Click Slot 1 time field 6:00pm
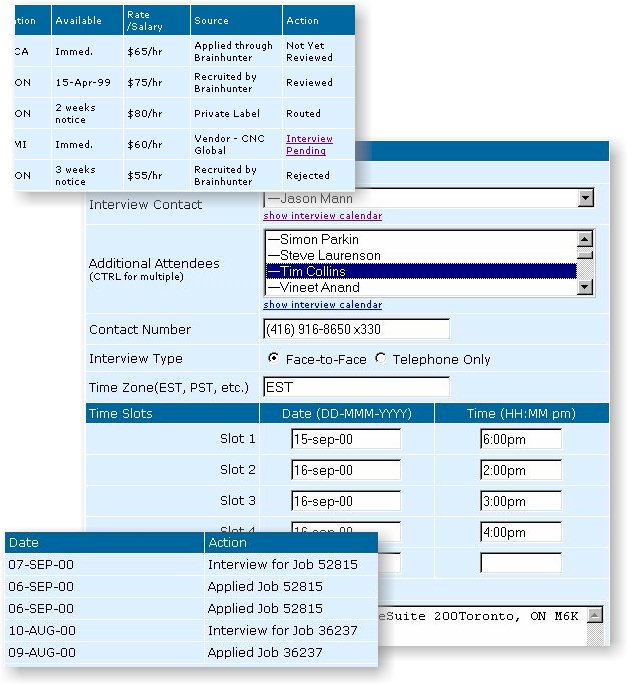 (x=521, y=439)
